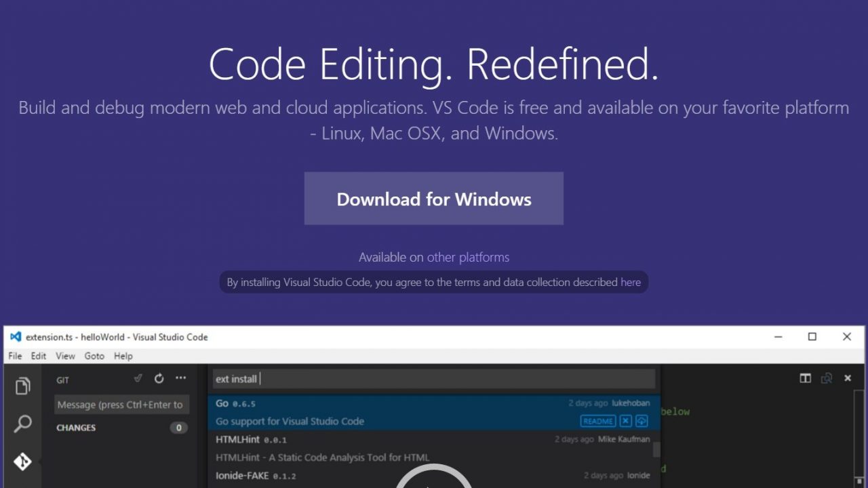Click author name lukehoban
Screen dimensions: 868x488
[631, 403]
